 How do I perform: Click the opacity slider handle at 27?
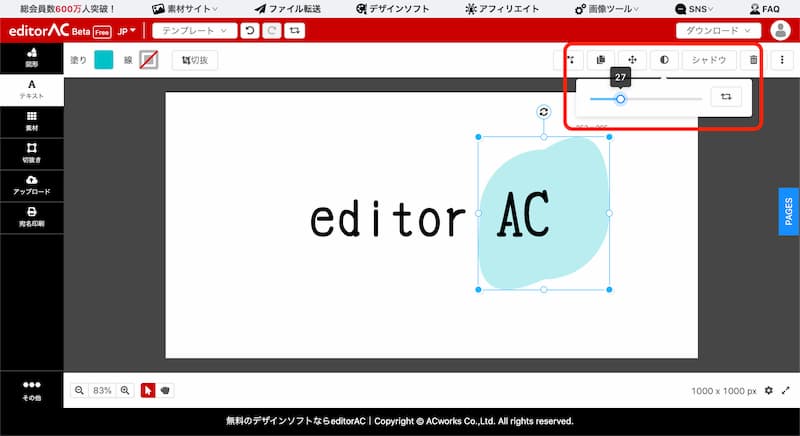point(620,99)
